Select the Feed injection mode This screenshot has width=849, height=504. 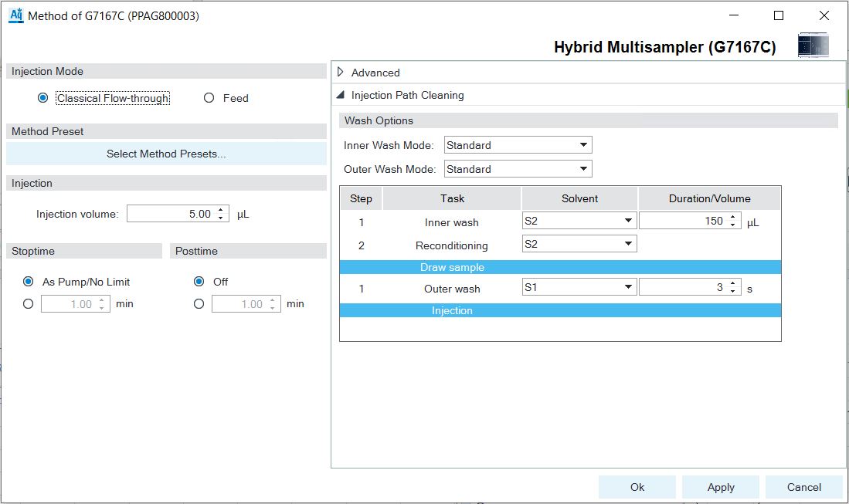(209, 98)
